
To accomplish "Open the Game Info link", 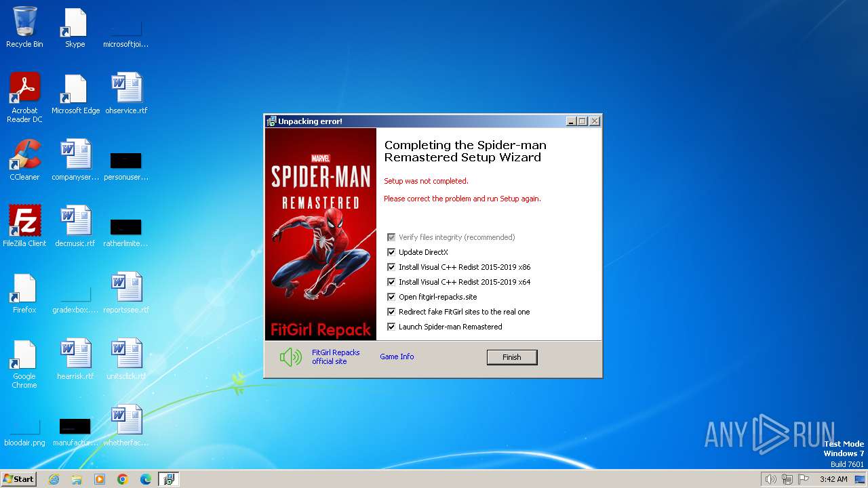I will pyautogui.click(x=397, y=357).
